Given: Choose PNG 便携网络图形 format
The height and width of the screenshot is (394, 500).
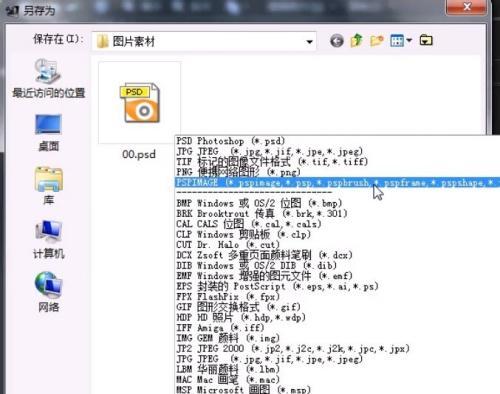Looking at the screenshot, I should (x=337, y=172).
